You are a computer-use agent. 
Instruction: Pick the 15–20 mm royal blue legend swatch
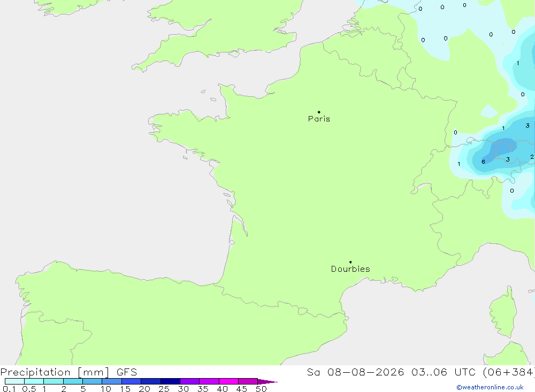[x=132, y=381]
